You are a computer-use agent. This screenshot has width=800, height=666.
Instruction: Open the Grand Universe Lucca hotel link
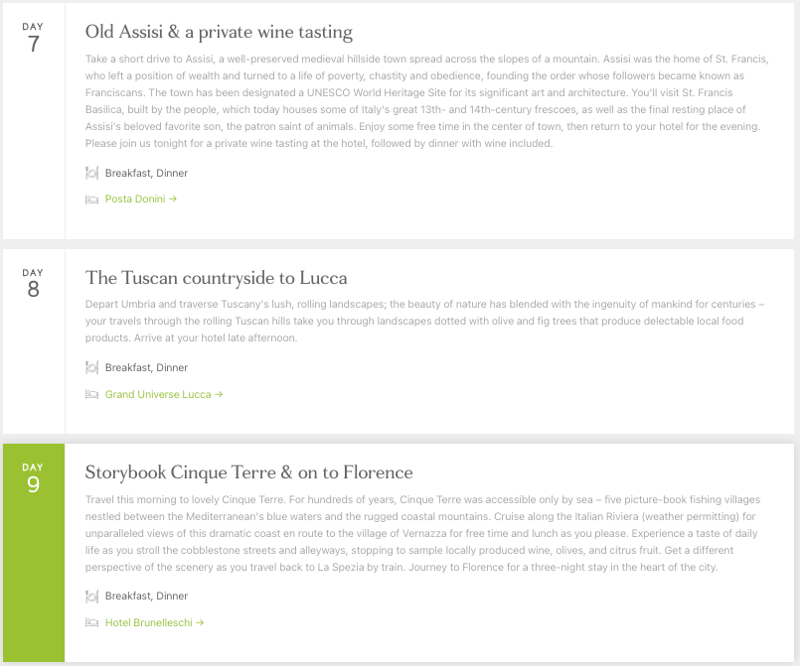click(x=163, y=395)
